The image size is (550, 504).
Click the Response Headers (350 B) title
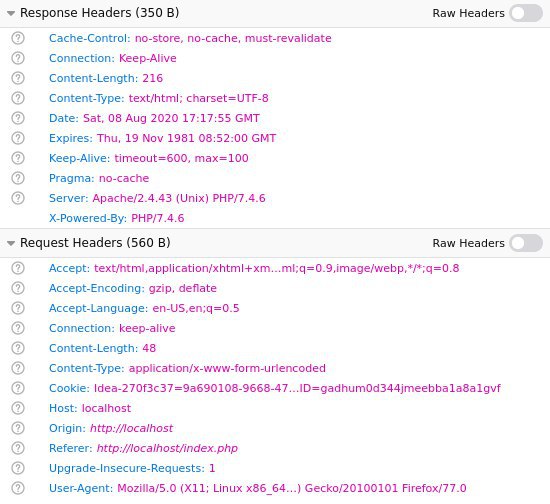coord(100,13)
